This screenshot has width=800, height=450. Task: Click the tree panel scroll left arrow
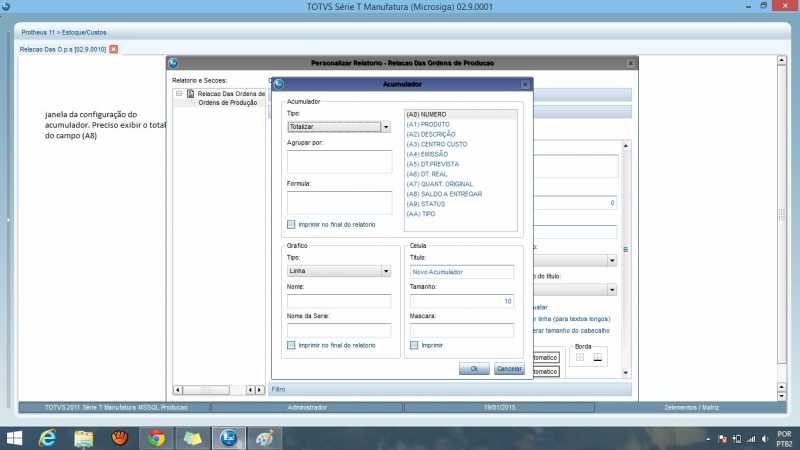178,390
